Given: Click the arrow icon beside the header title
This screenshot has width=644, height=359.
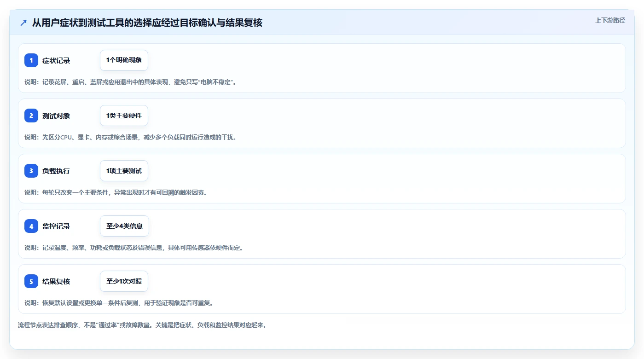Looking at the screenshot, I should pyautogui.click(x=23, y=23).
